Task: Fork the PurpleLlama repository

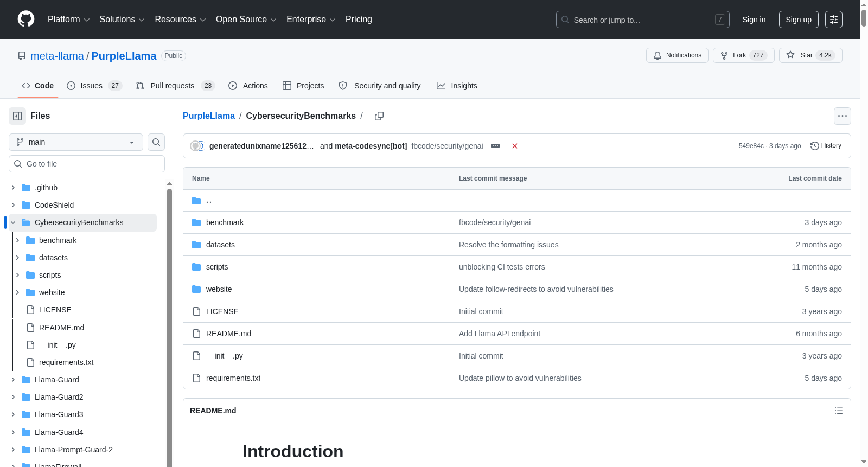Action: pos(744,55)
